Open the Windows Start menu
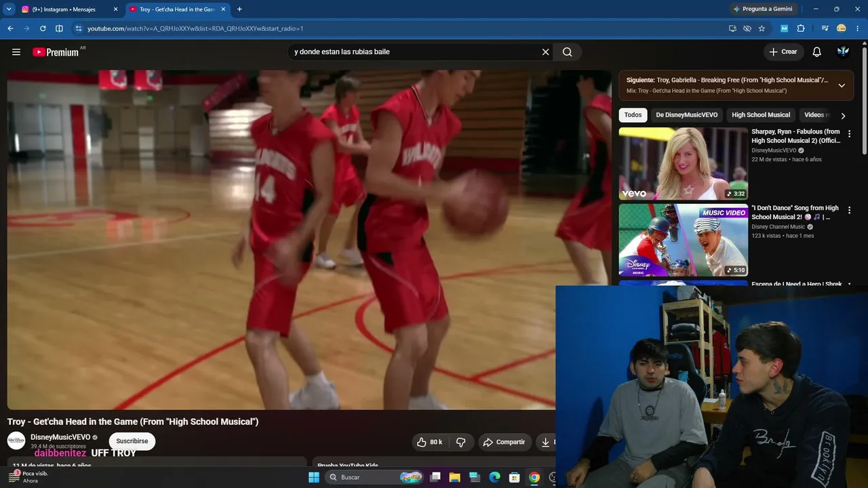 (x=314, y=477)
